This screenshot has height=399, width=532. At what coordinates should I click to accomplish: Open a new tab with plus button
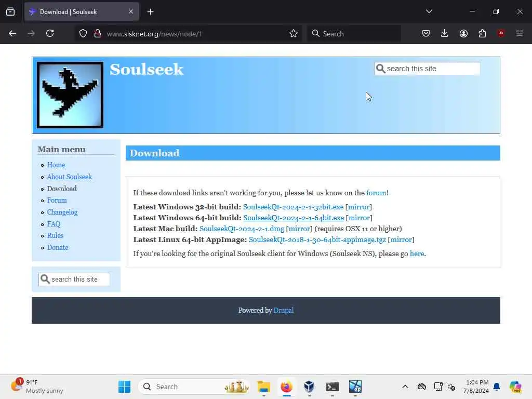[x=150, y=12]
